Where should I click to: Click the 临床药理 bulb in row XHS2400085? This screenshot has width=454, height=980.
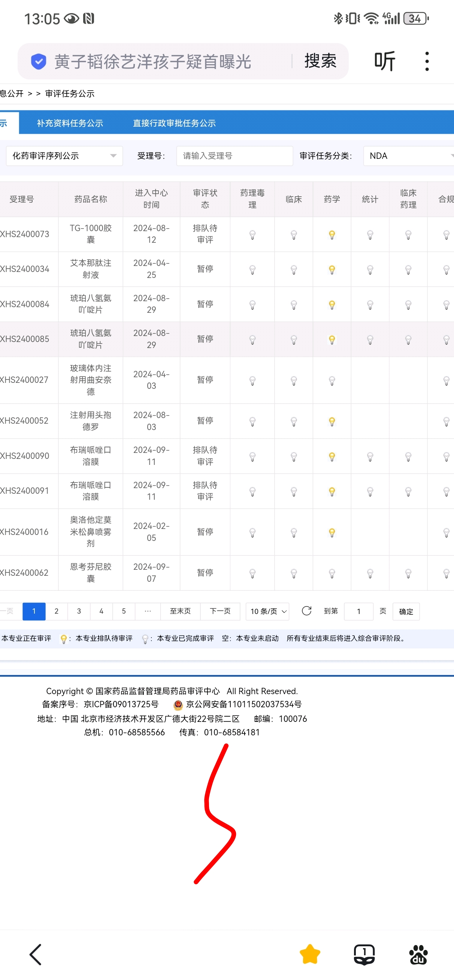pyautogui.click(x=408, y=340)
